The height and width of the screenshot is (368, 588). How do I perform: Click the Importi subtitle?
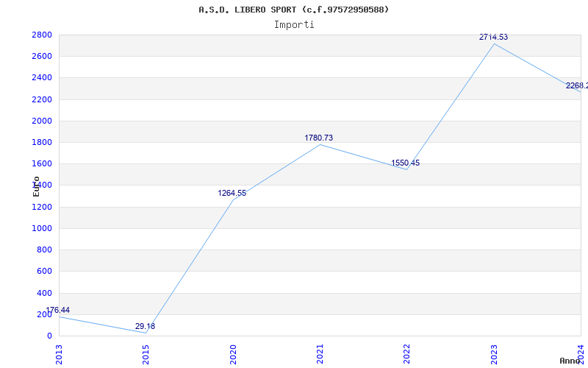click(293, 25)
